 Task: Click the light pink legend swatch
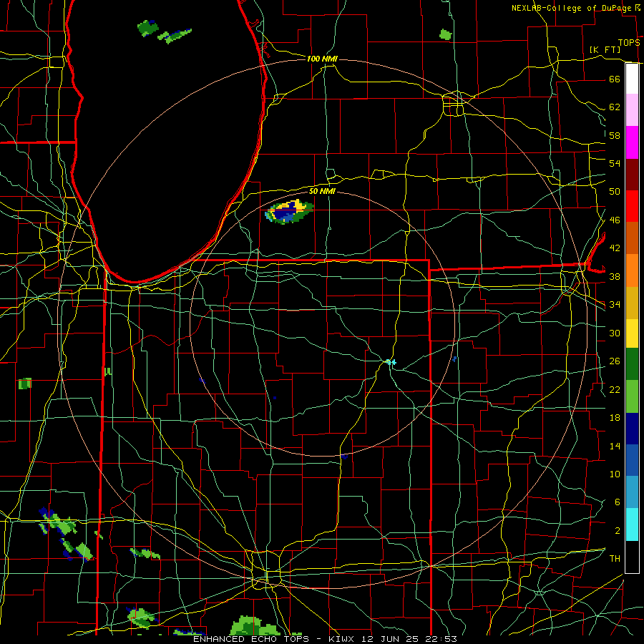tap(632, 110)
